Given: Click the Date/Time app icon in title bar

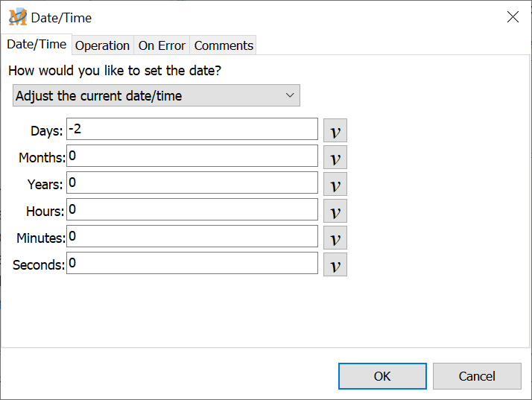Looking at the screenshot, I should (17, 17).
